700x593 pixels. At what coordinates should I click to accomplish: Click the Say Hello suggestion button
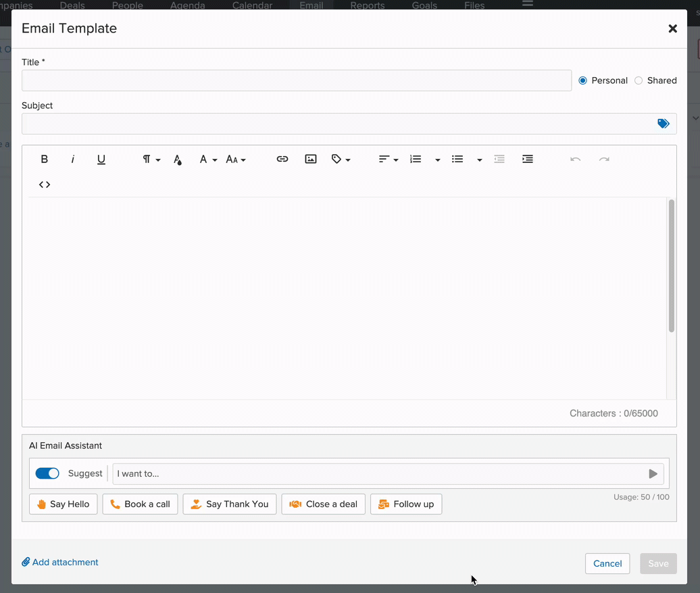coord(63,504)
